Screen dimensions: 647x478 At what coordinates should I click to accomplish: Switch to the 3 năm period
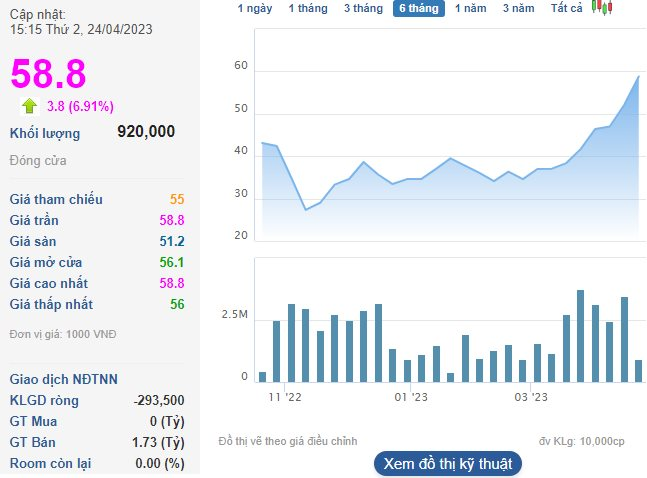(518, 8)
